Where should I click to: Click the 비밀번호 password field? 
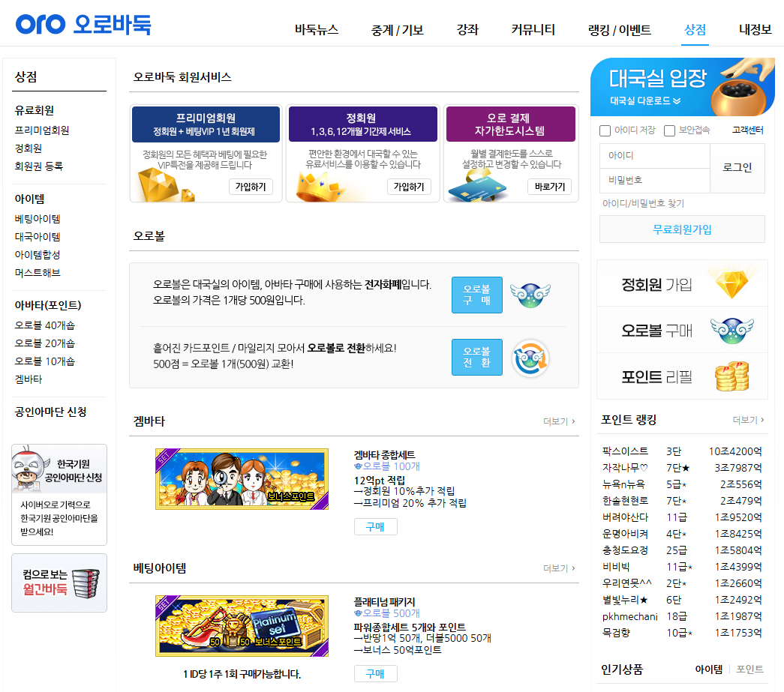(653, 179)
